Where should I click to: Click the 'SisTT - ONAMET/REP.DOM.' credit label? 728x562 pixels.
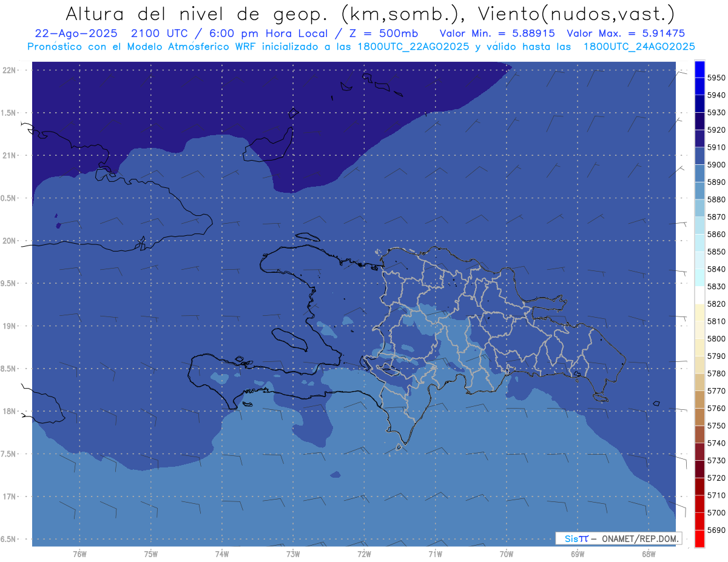point(618,538)
